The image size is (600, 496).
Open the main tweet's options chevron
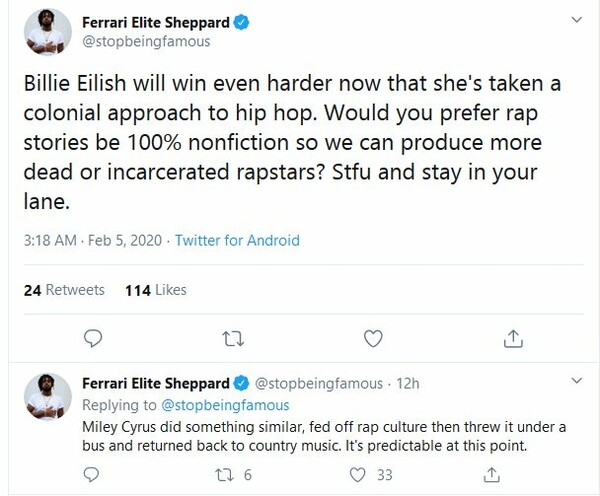pyautogui.click(x=577, y=20)
